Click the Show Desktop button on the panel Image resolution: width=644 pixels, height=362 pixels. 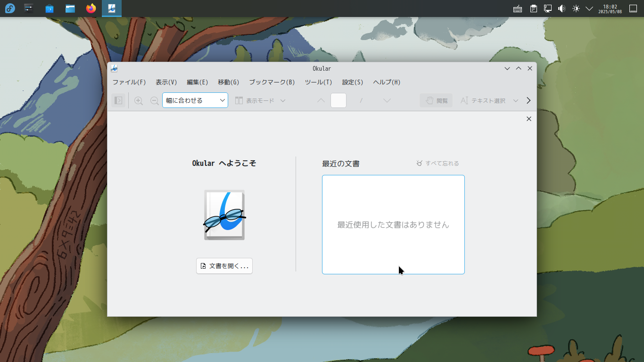pyautogui.click(x=633, y=8)
